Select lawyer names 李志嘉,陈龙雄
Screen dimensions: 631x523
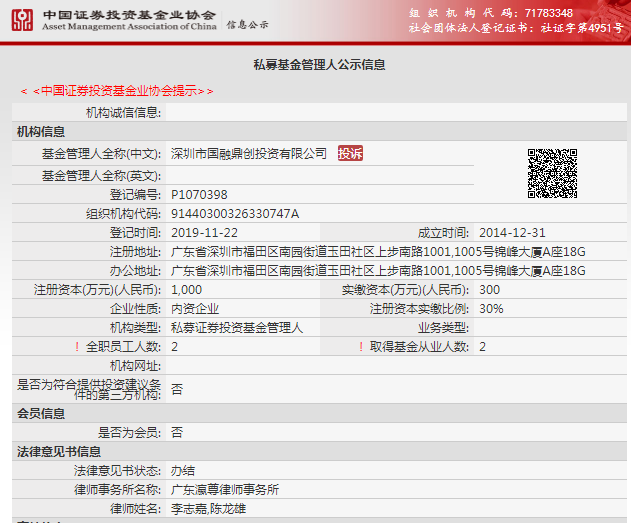click(x=208, y=509)
